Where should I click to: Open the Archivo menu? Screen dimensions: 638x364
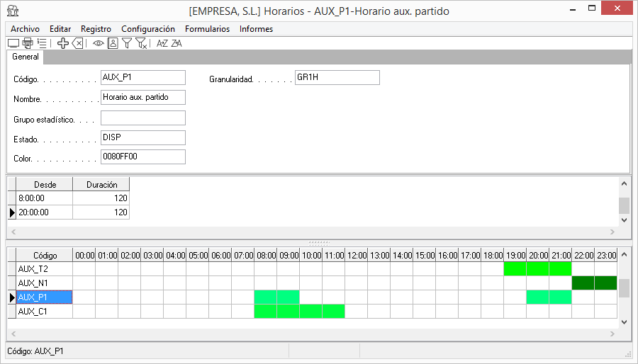(x=25, y=29)
